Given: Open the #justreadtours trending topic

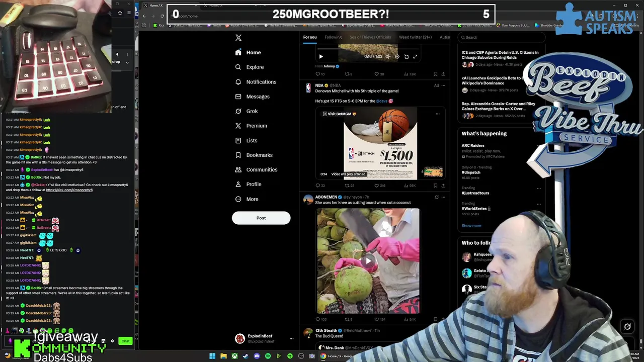Looking at the screenshot, I should pos(475,193).
